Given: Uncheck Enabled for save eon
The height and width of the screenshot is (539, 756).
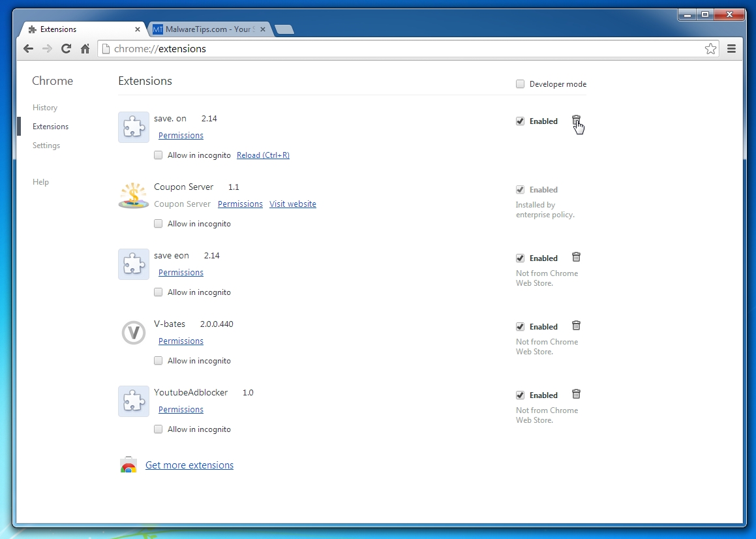Looking at the screenshot, I should pyautogui.click(x=520, y=258).
